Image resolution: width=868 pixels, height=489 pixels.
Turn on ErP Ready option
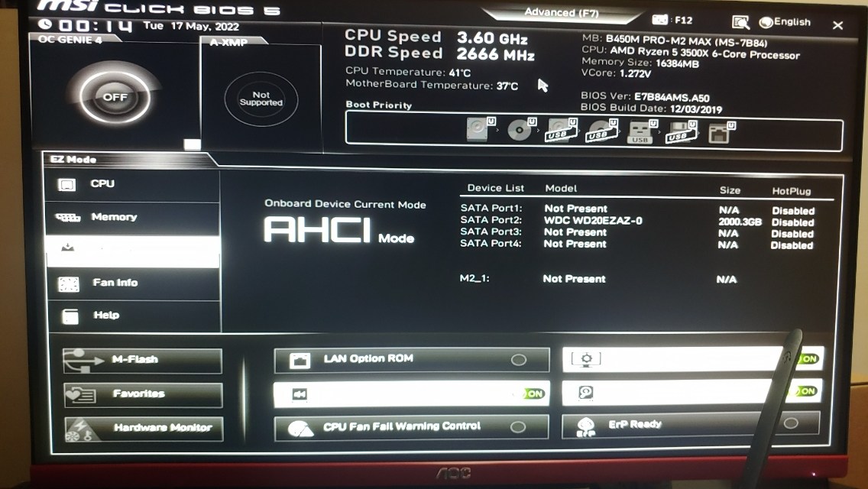point(791,423)
